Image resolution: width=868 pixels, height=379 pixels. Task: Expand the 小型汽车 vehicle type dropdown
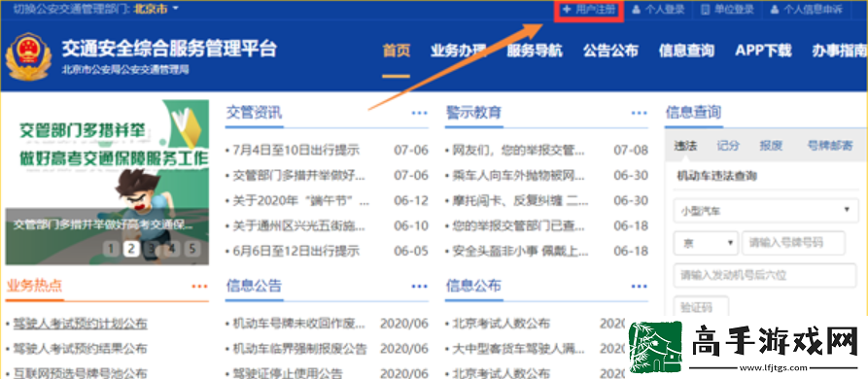[765, 211]
